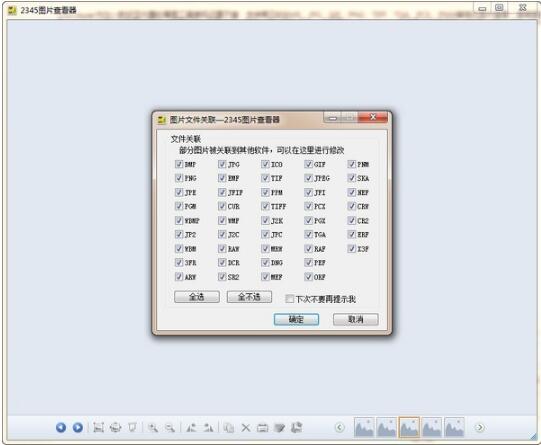
Task: Toggle the 3FR checkbox
Action: pyautogui.click(x=179, y=263)
